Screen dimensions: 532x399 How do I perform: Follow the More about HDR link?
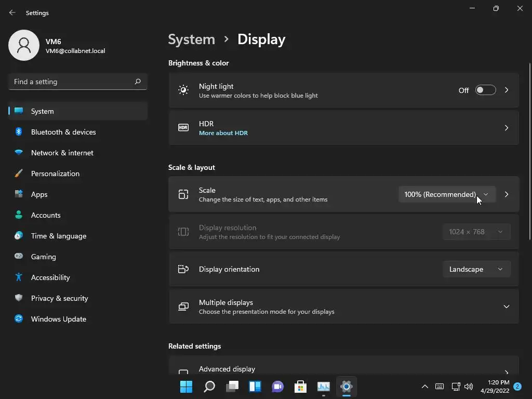(223, 133)
